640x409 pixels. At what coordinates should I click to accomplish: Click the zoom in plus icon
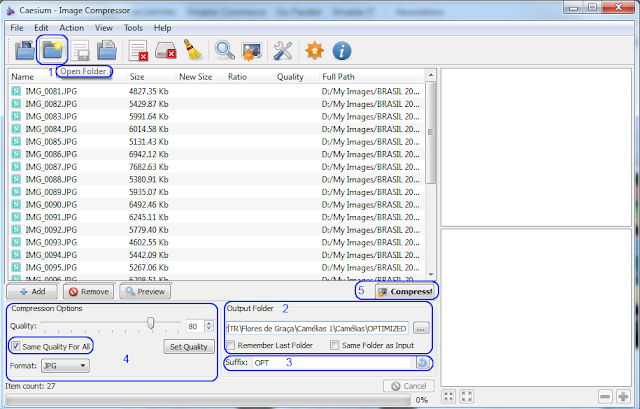[x=623, y=396]
